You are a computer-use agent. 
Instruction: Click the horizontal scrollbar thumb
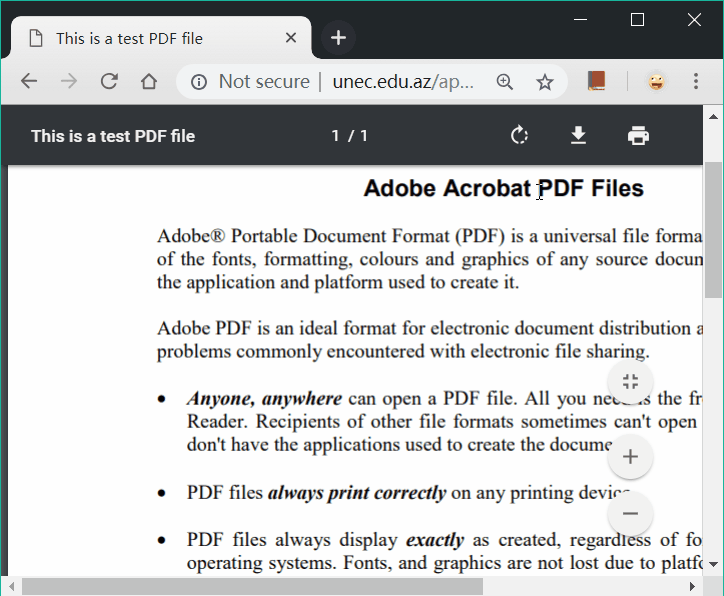252,587
